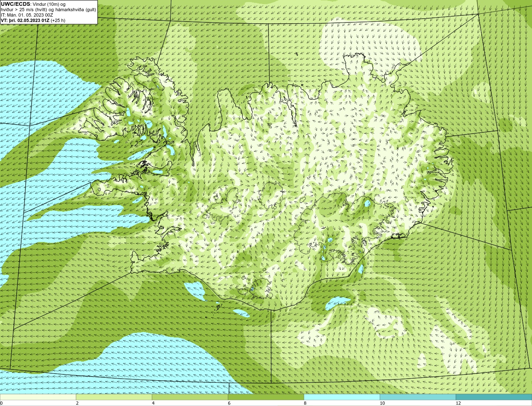Click the scale label '6'

click(229, 403)
